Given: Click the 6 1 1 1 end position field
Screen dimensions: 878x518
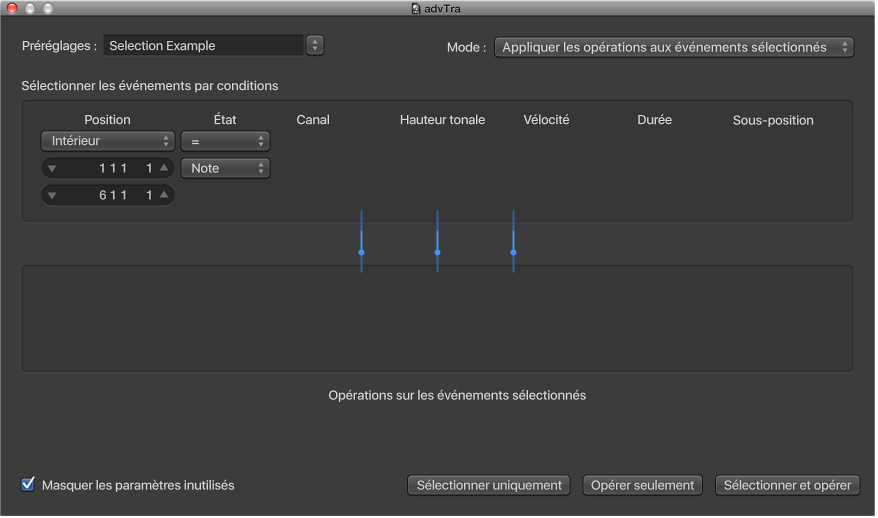Looking at the screenshot, I should tap(108, 195).
